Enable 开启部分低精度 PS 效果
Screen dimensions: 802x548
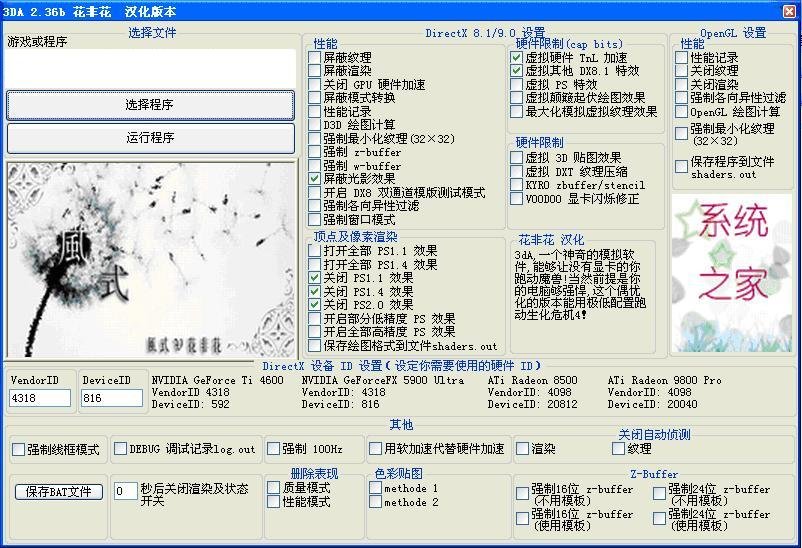tap(315, 318)
